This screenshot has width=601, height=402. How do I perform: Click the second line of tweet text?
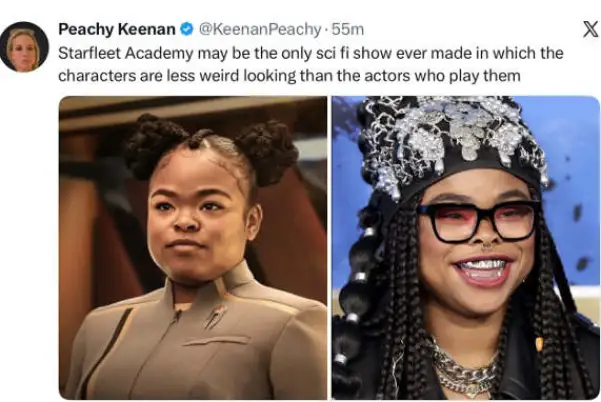pyautogui.click(x=289, y=75)
